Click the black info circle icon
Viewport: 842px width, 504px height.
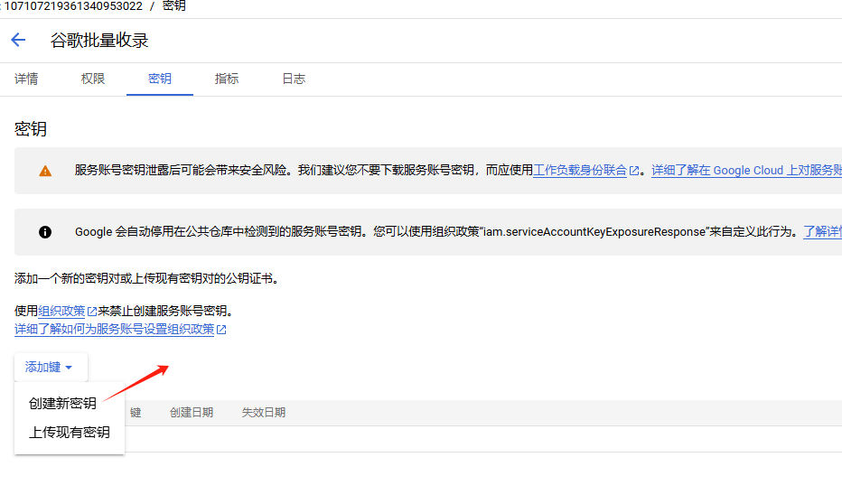45,232
